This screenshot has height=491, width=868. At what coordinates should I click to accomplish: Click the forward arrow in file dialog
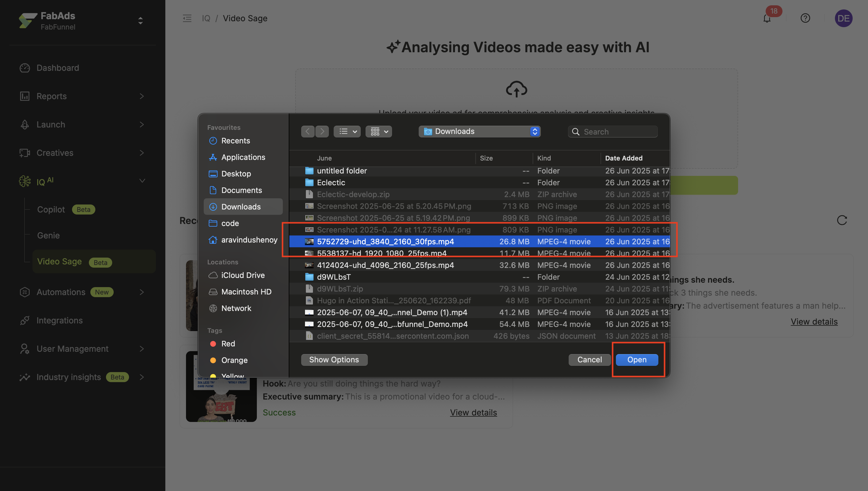click(x=322, y=132)
